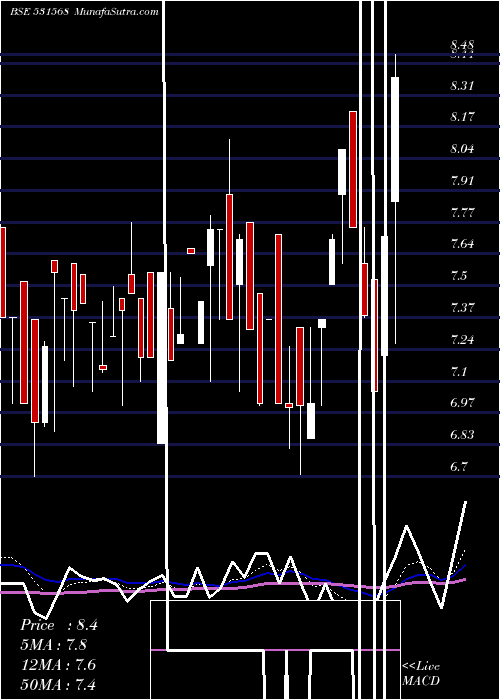Click the 7.37 price axis label
This screenshot has width=500, height=700.
(x=462, y=308)
